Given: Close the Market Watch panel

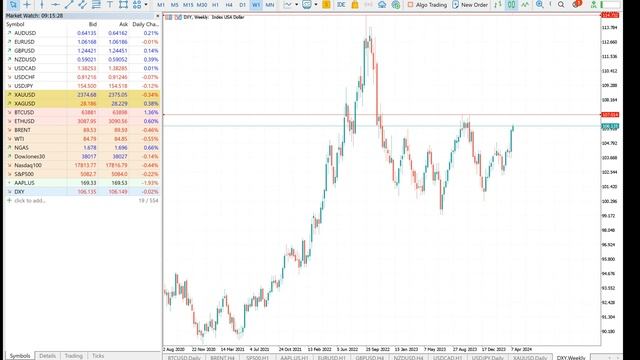Looking at the screenshot, I should click(158, 16).
